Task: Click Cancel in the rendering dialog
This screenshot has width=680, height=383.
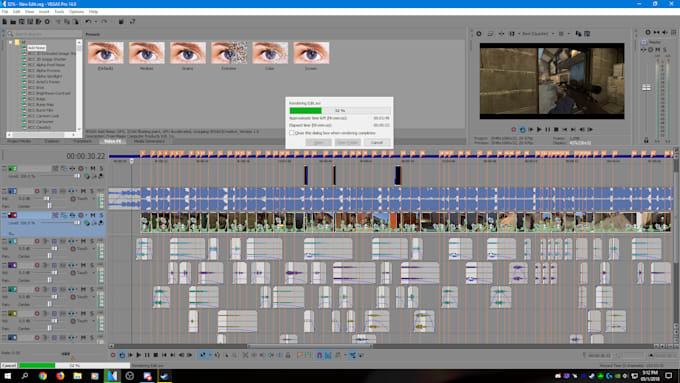Action: tap(376, 142)
